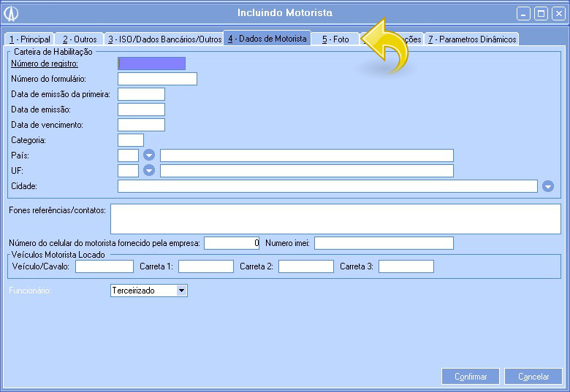Go to the 5 - Foto tab

335,39
